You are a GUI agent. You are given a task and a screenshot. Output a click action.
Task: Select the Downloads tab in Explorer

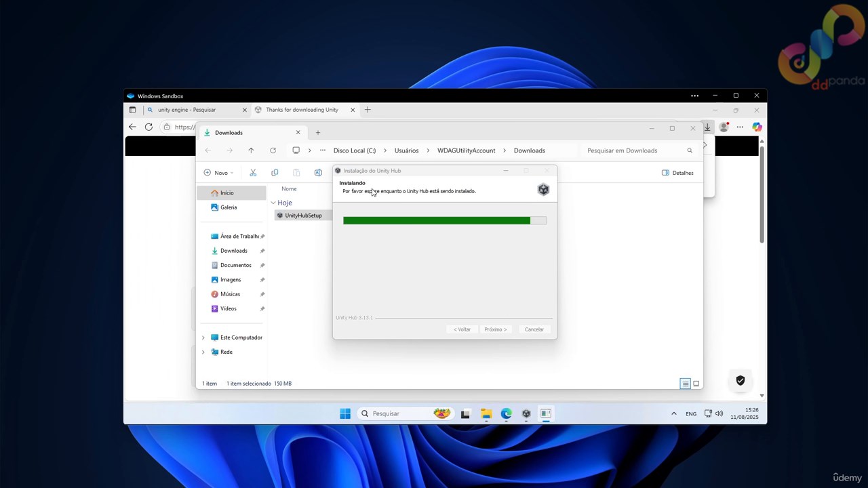252,133
